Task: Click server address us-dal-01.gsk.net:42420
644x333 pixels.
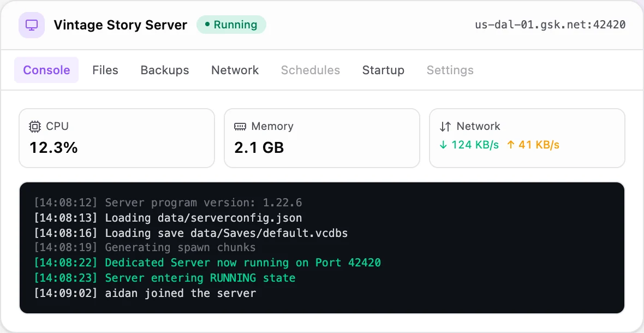Action: pyautogui.click(x=550, y=25)
